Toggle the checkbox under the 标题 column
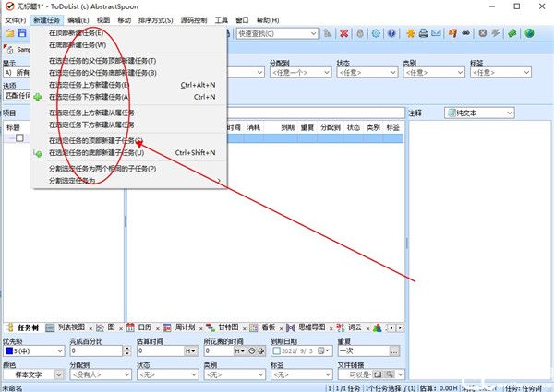554x392 pixels. click(x=19, y=138)
